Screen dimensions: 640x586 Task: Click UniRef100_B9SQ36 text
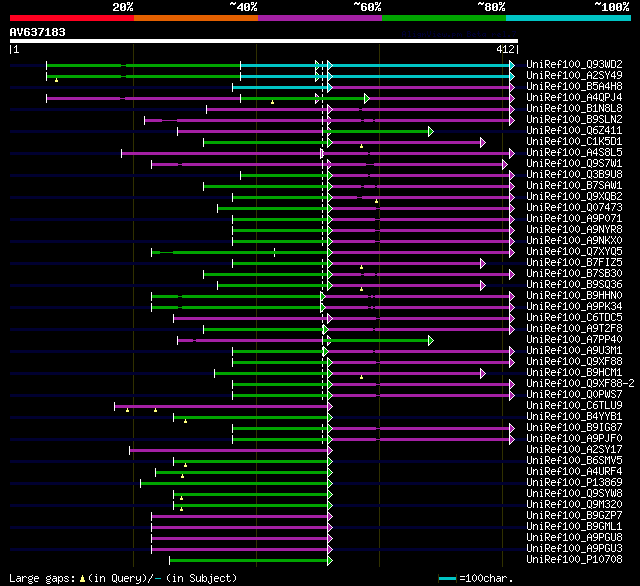(x=574, y=285)
